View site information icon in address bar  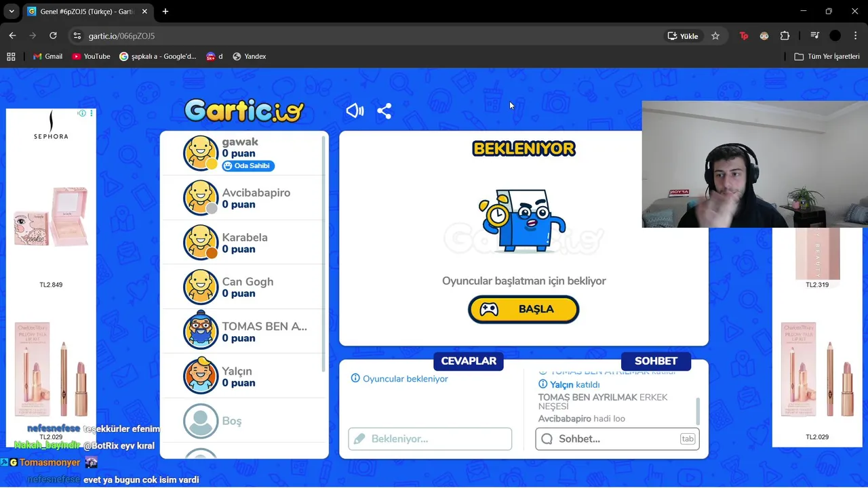(x=77, y=36)
